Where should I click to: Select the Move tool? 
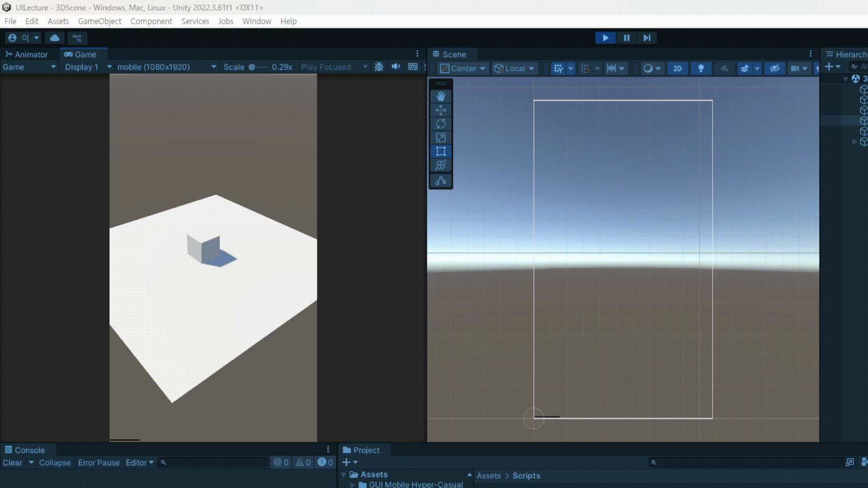pos(441,110)
